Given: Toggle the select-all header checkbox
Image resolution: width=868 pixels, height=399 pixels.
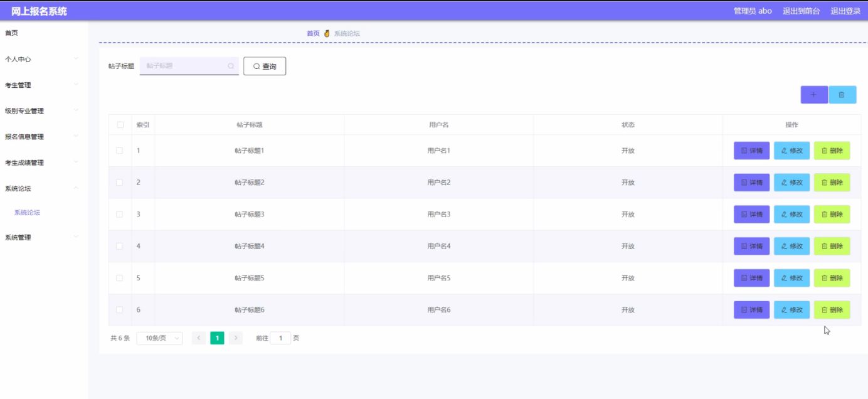Looking at the screenshot, I should pyautogui.click(x=120, y=125).
